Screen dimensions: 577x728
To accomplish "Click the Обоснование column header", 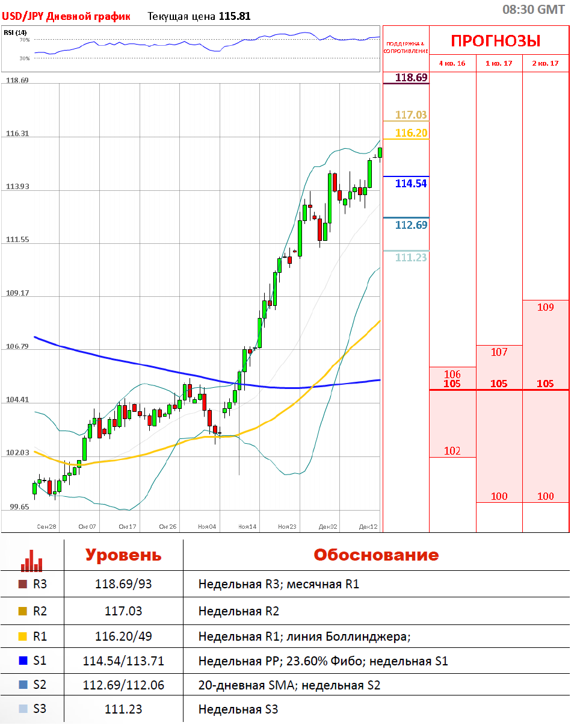I will (376, 555).
